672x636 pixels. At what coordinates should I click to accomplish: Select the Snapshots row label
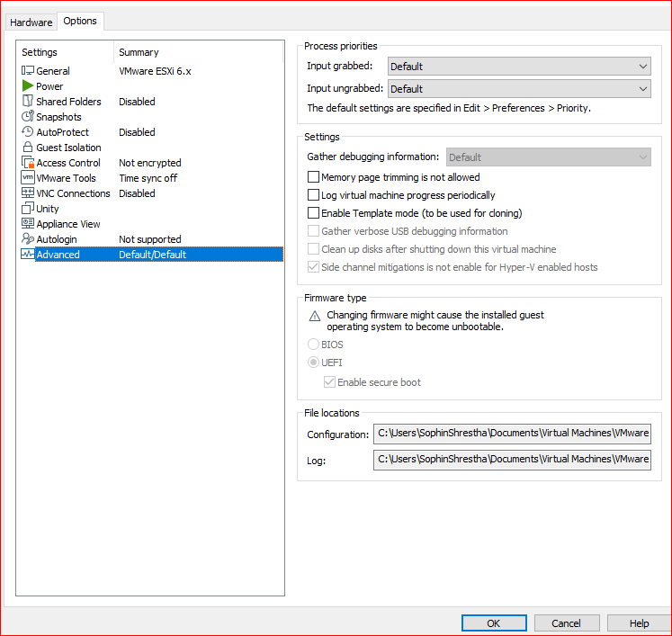click(x=58, y=117)
